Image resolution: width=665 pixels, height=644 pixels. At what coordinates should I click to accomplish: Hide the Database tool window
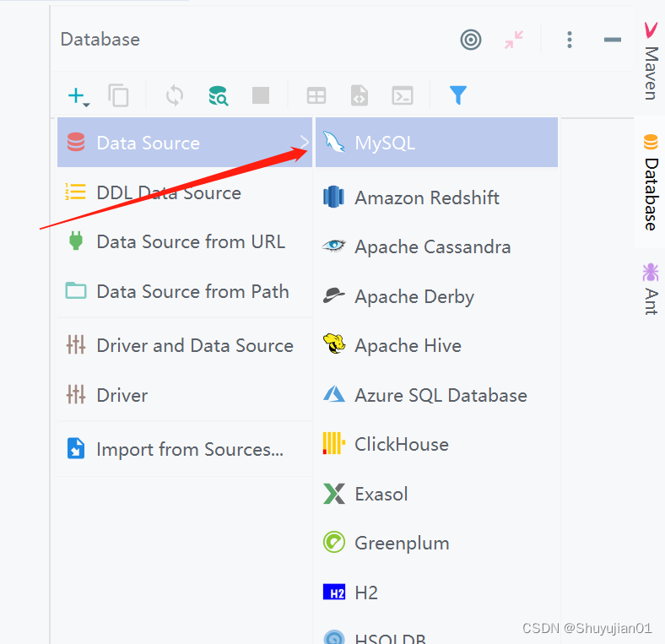tap(613, 40)
